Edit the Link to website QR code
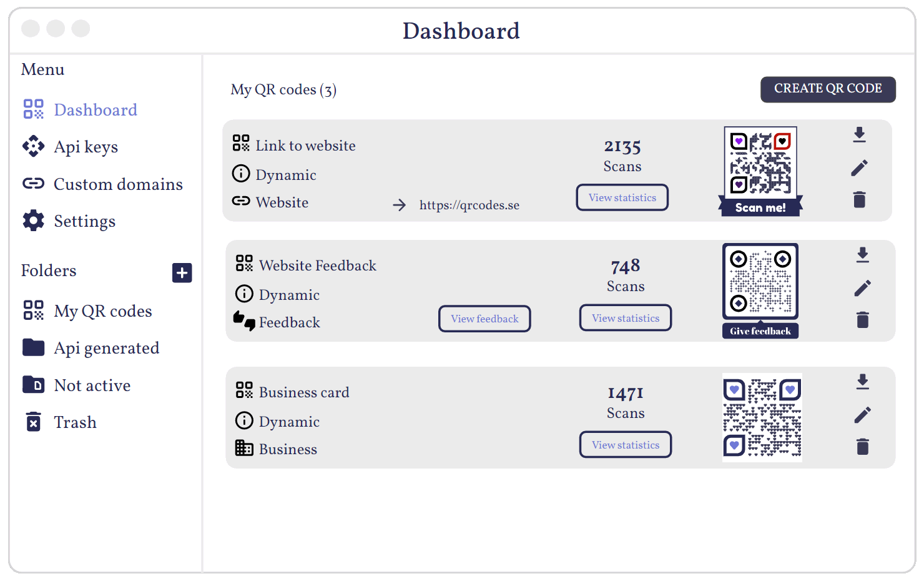 860,167
